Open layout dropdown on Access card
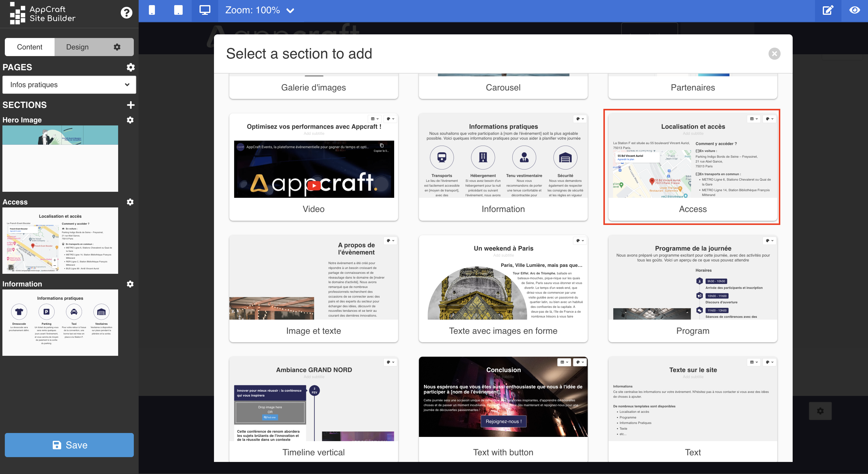868x474 pixels. coord(753,119)
